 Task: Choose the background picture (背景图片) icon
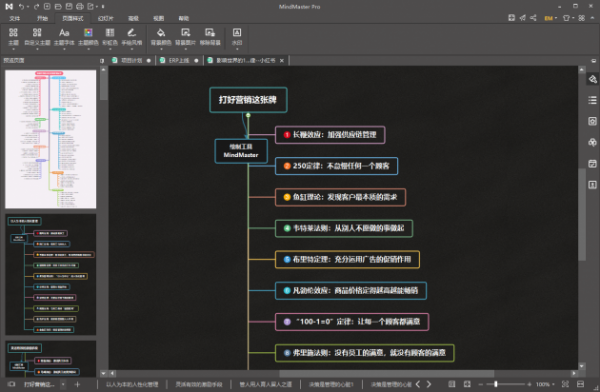pos(186,37)
